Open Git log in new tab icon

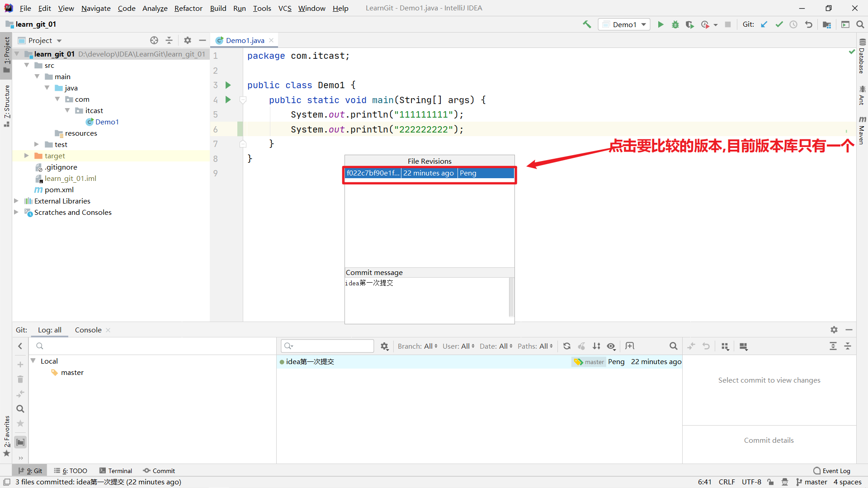point(630,346)
